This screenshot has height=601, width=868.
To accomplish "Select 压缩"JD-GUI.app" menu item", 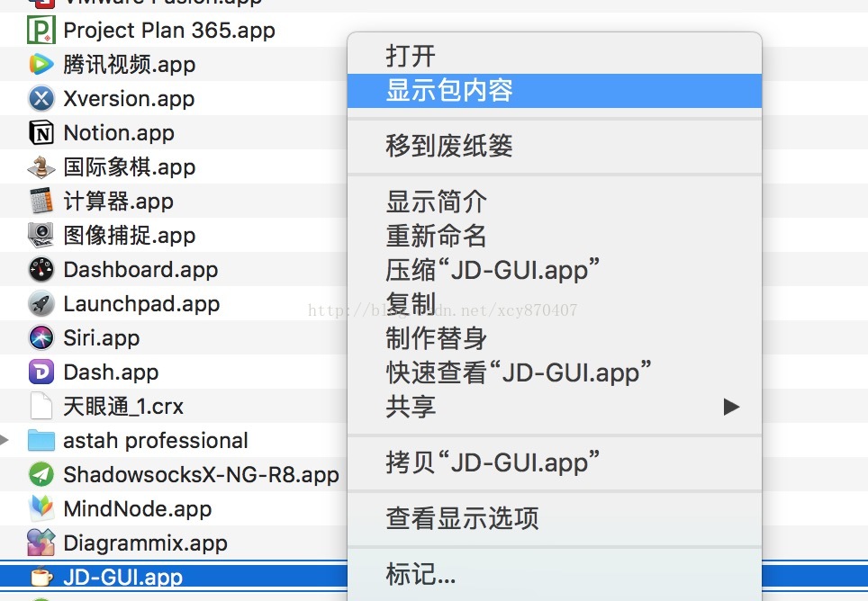I will point(554,270).
